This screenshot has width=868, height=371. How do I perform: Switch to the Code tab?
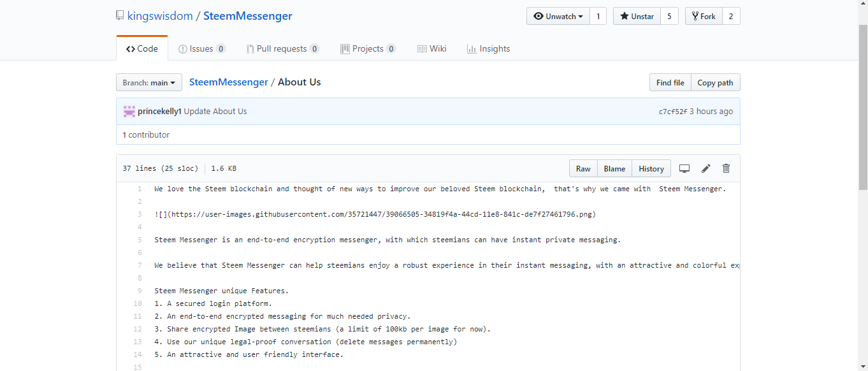click(142, 48)
